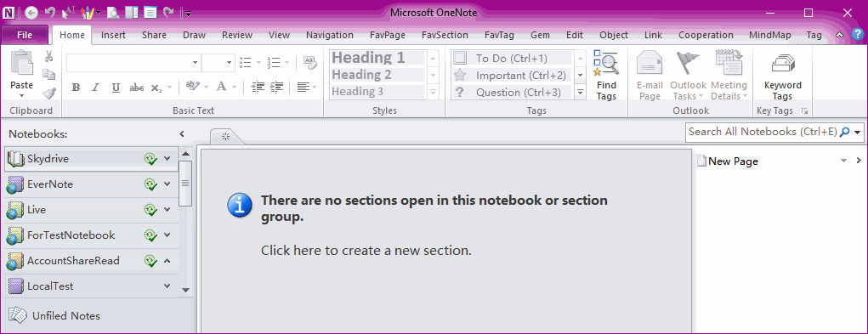This screenshot has height=334, width=868.
Task: Click 'Click here to create a new section'
Action: (x=366, y=251)
